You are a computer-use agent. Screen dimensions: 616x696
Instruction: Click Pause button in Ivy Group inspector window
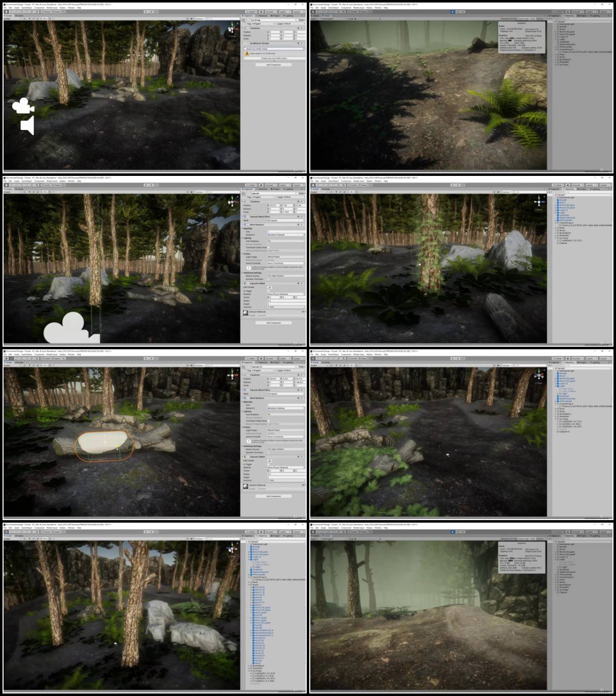[x=151, y=12]
